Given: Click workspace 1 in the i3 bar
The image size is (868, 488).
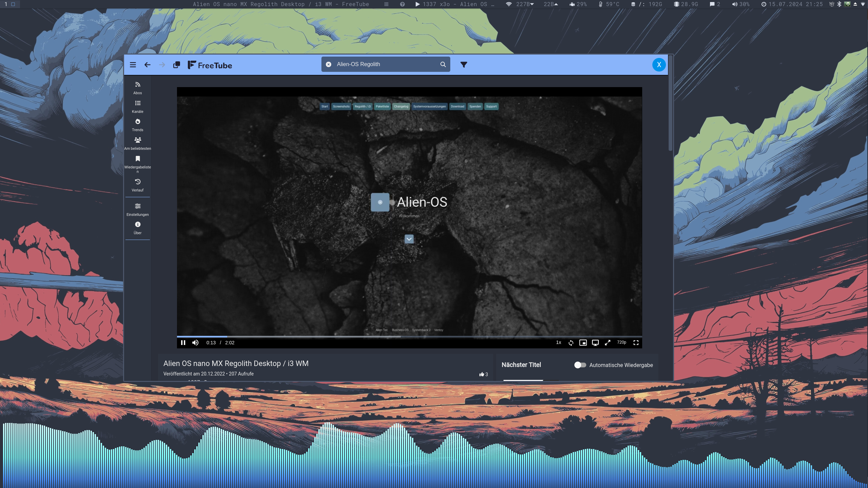Looking at the screenshot, I should click(10, 4).
